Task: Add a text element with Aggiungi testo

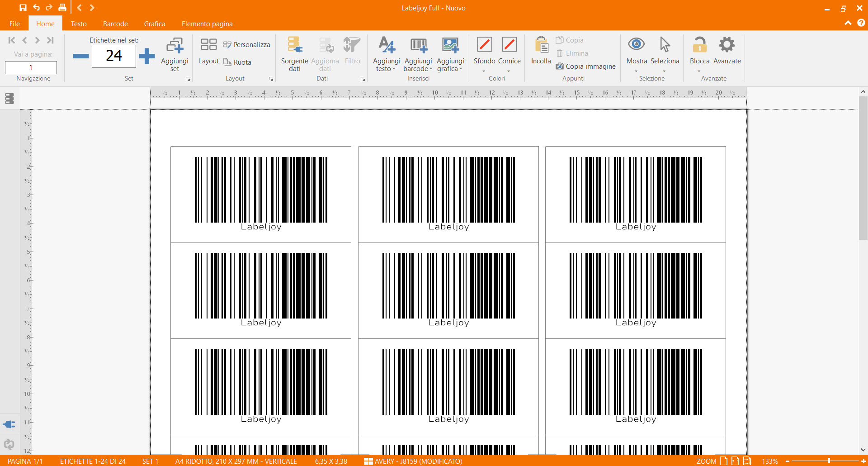Action: click(387, 54)
